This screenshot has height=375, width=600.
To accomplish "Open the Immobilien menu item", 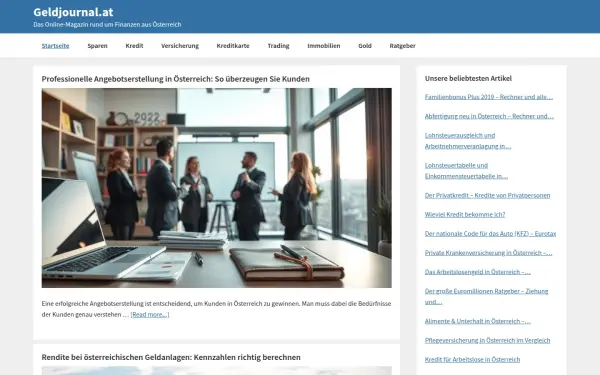I will [324, 46].
